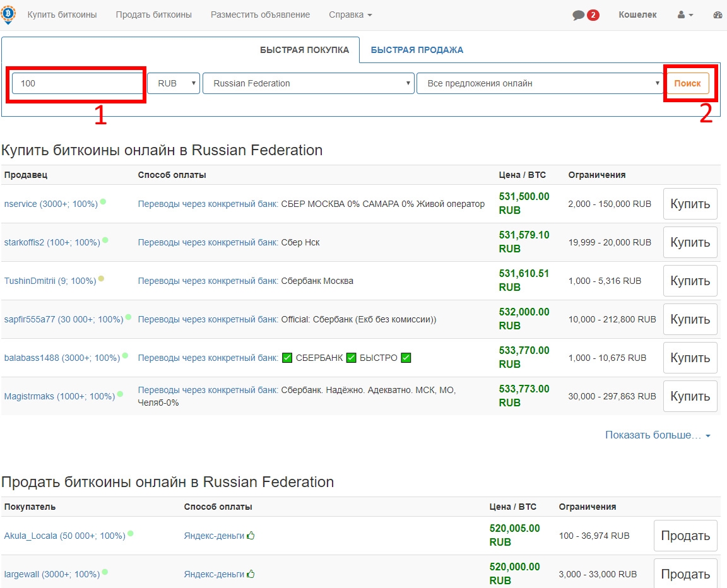Screen dimensions: 727x588
Task: Open the chat messages notification icon
Action: coord(578,15)
